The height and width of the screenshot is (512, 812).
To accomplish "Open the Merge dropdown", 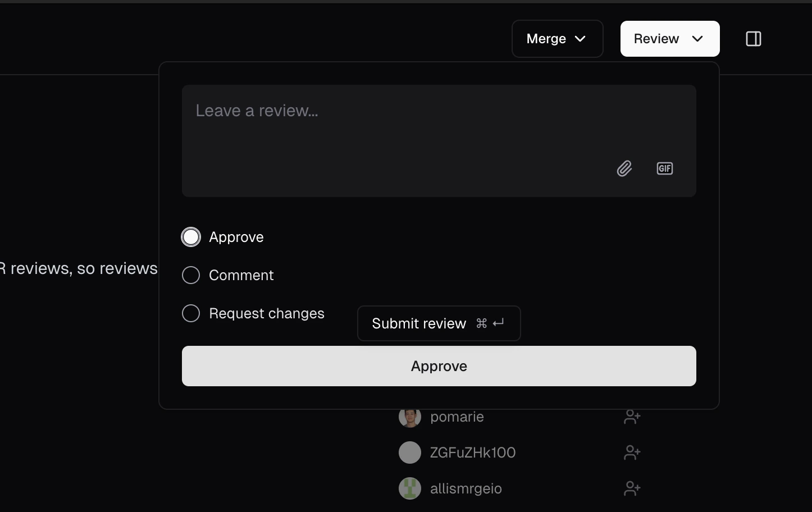I will [x=556, y=39].
